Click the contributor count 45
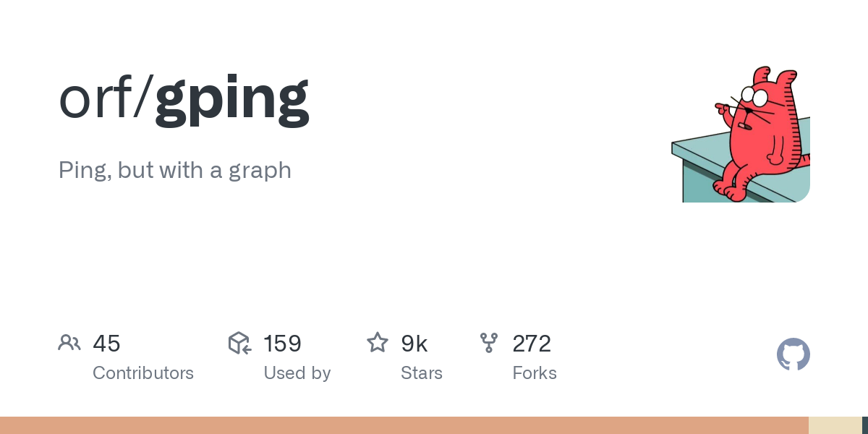Screen dimensions: 868x434 tap(106, 344)
